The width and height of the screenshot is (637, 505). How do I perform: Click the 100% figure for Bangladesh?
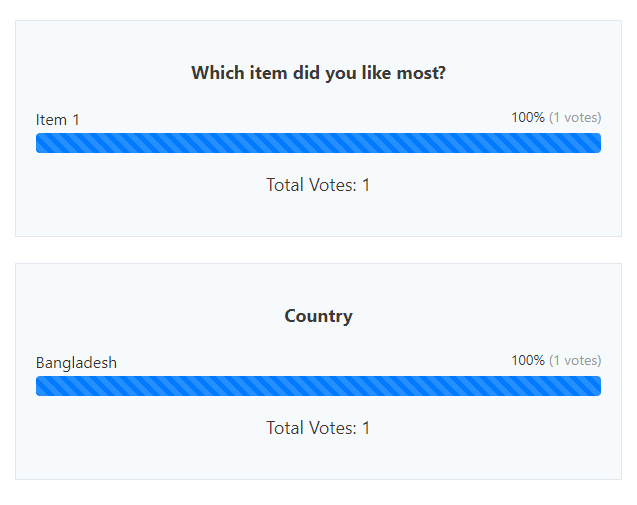tap(528, 360)
